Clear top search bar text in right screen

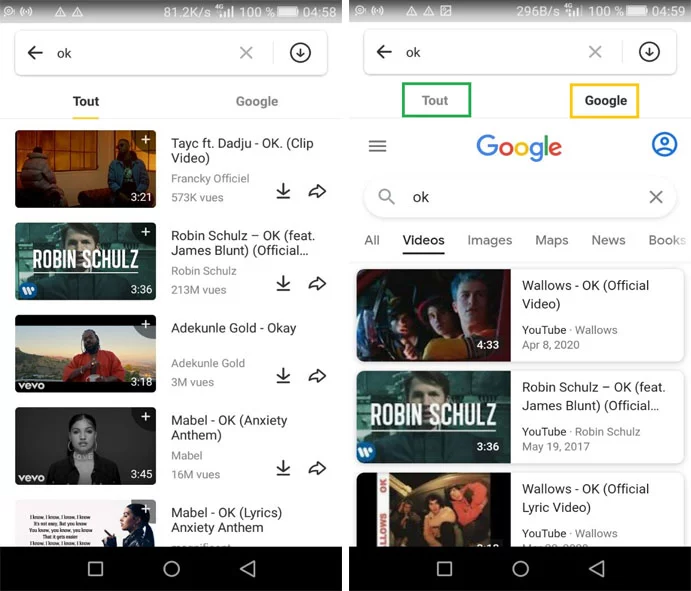[x=595, y=52]
